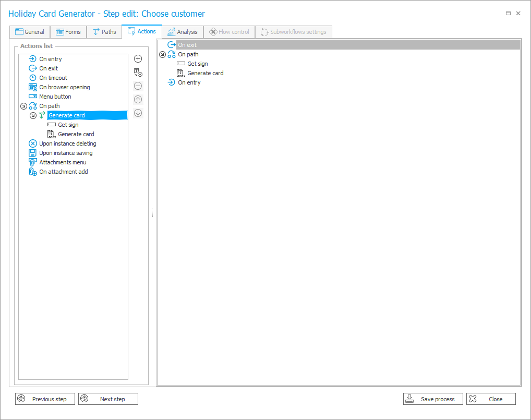Click the move action up arrow icon

(x=138, y=100)
